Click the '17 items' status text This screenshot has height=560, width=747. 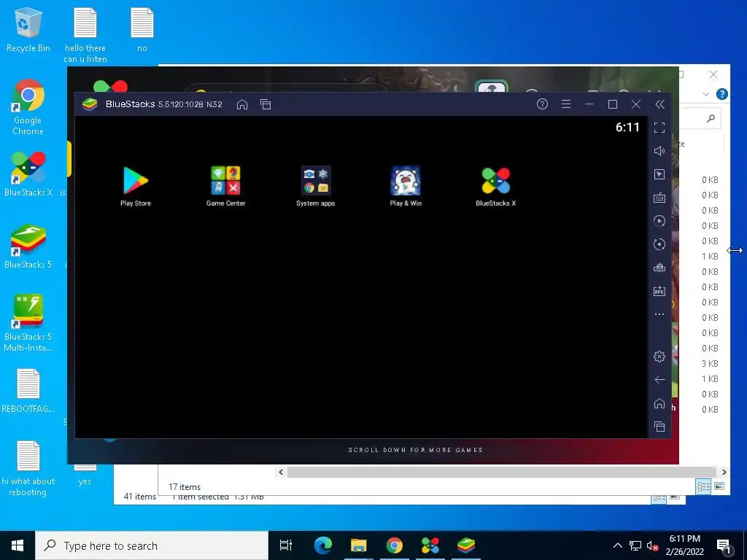[185, 486]
